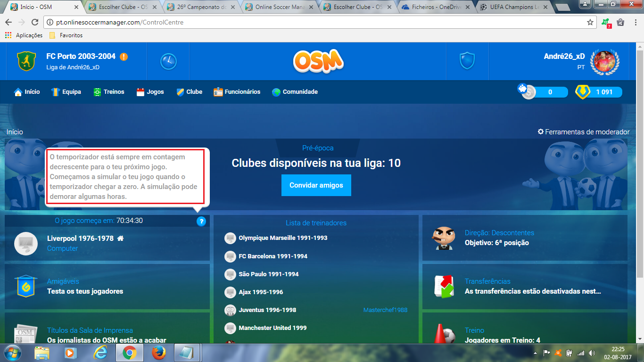The width and height of the screenshot is (644, 362).
Task: Switch to Online Soccer Manager tab
Action: [x=279, y=7]
